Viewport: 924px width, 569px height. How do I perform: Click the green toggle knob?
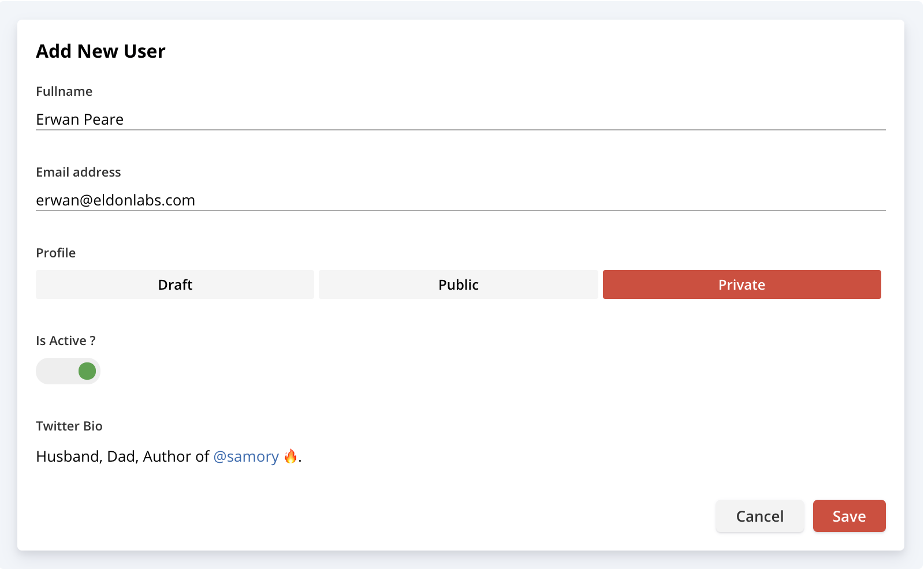click(x=87, y=371)
